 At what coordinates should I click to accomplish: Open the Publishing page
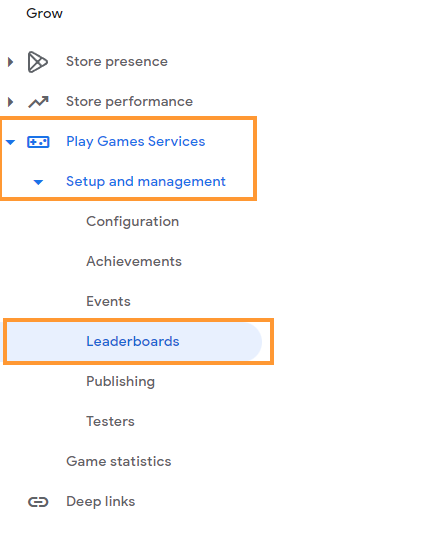(x=121, y=382)
